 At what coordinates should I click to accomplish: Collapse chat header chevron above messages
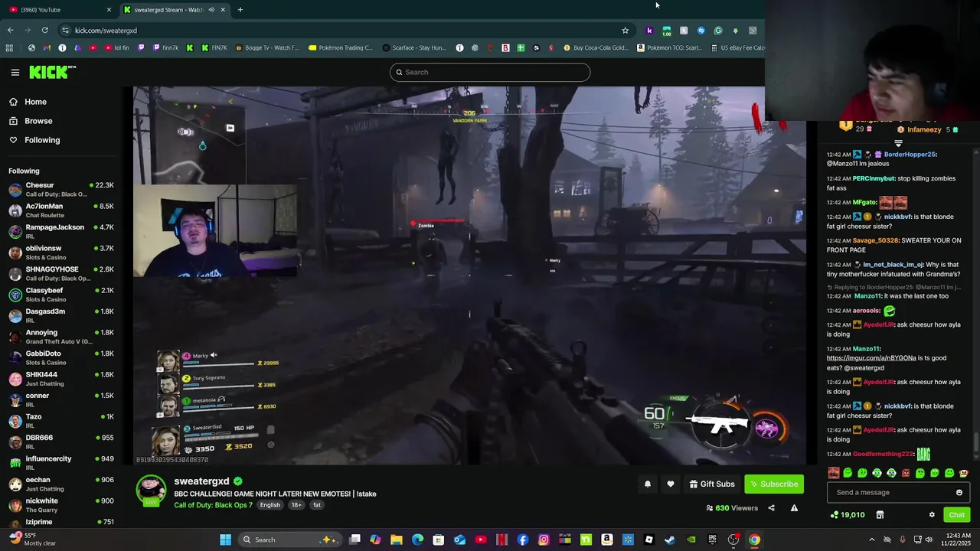(898, 143)
